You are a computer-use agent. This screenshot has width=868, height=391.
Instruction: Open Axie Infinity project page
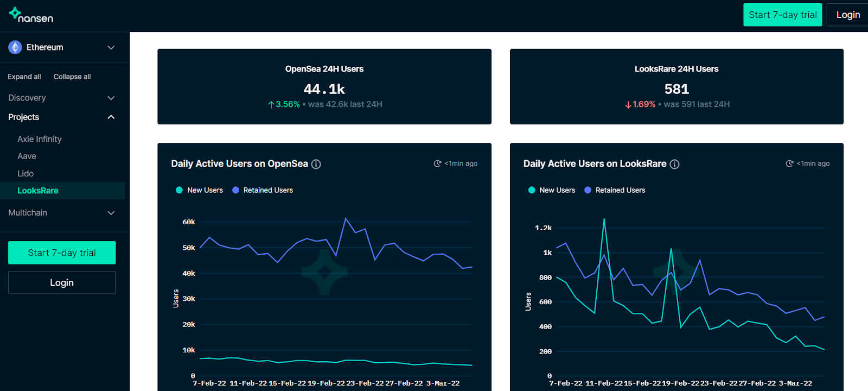click(x=40, y=139)
